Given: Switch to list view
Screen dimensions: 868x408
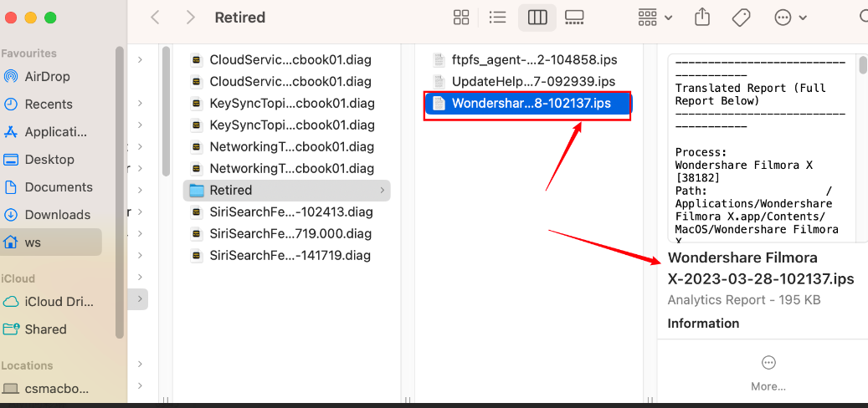Looking at the screenshot, I should click(497, 18).
